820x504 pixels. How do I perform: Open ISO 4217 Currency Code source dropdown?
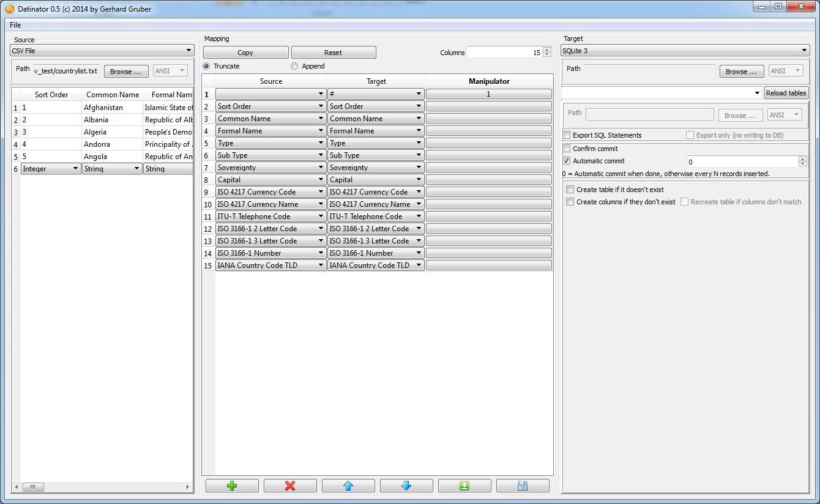(x=270, y=192)
